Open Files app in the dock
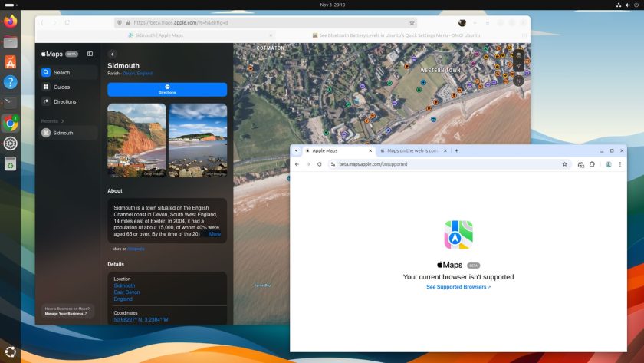The height and width of the screenshot is (363, 644). point(10,41)
